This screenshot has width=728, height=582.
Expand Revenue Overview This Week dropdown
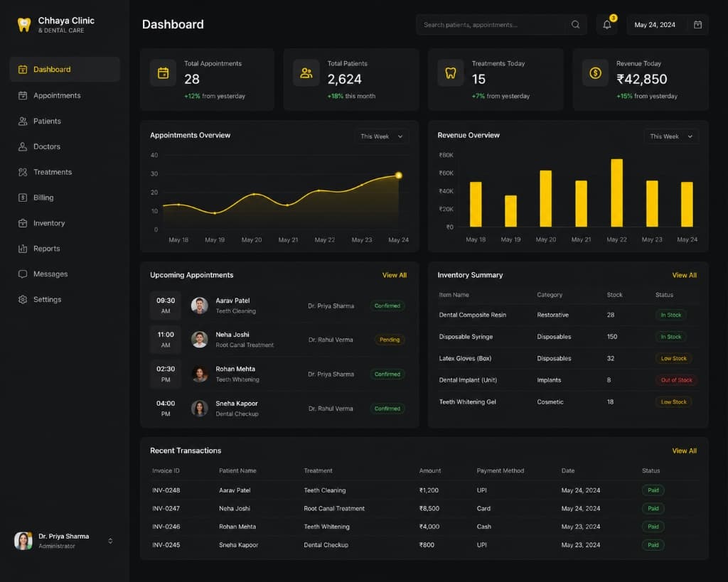coord(671,136)
